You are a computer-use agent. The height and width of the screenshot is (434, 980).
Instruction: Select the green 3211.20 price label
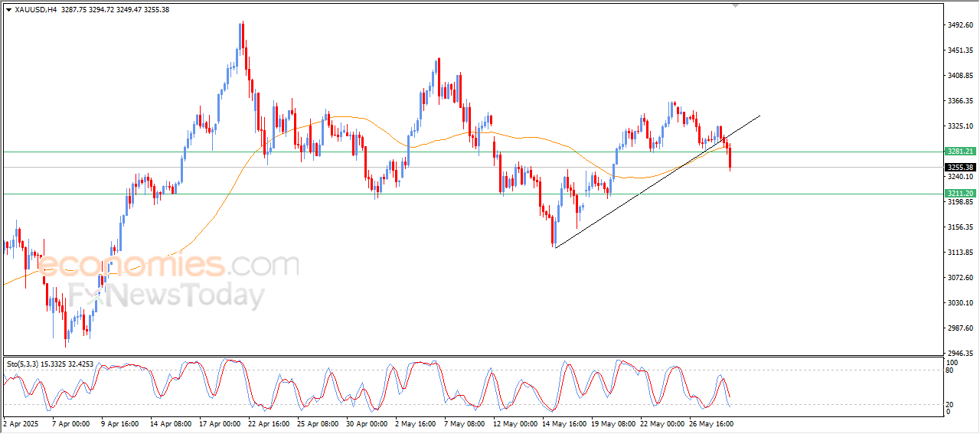point(959,194)
